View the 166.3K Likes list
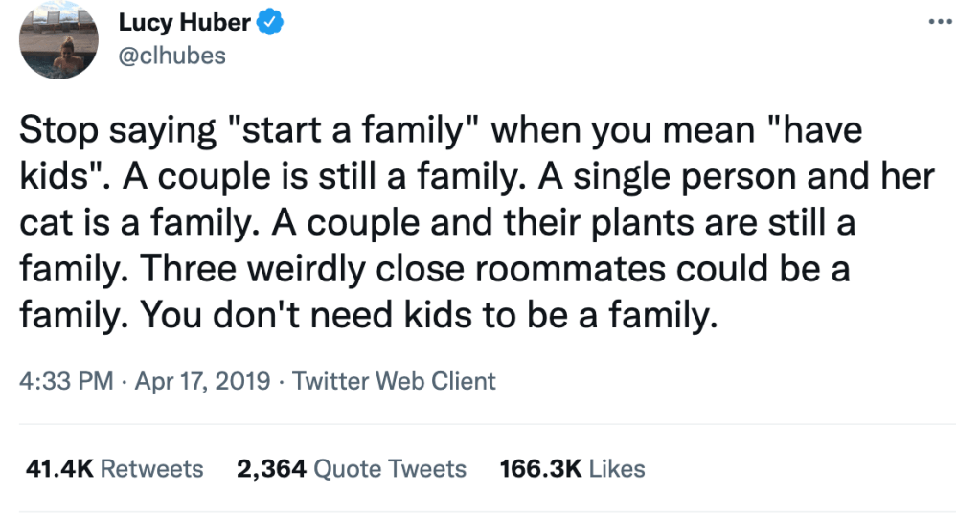The image size is (980, 516). [x=573, y=469]
